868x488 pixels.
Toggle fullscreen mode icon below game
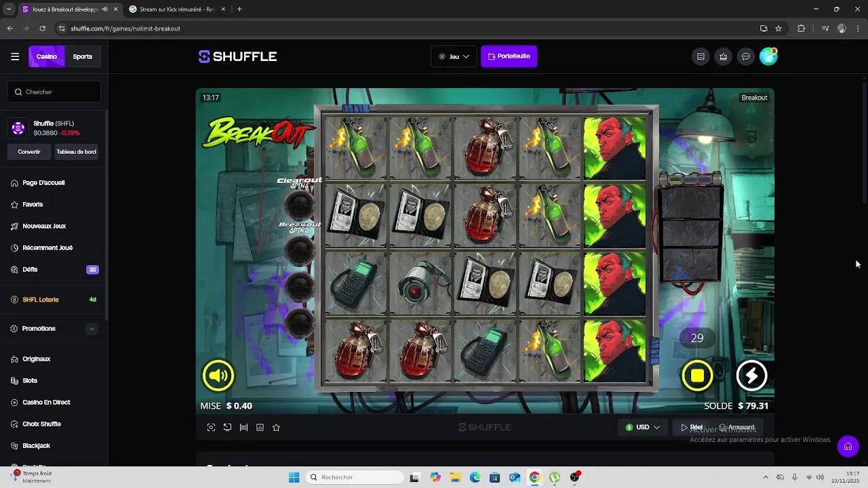pos(211,428)
